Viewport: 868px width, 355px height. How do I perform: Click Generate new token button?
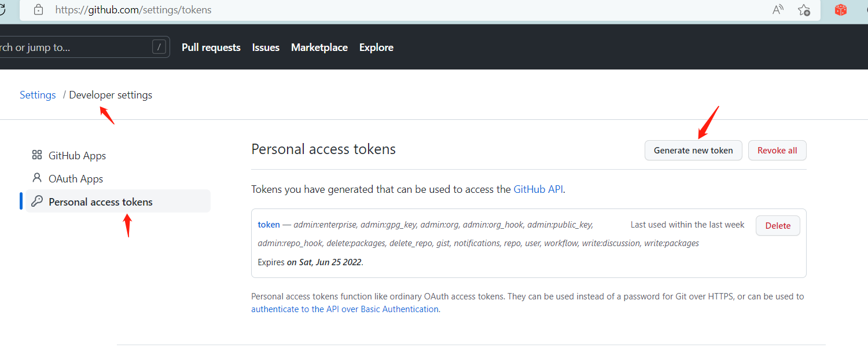point(693,150)
